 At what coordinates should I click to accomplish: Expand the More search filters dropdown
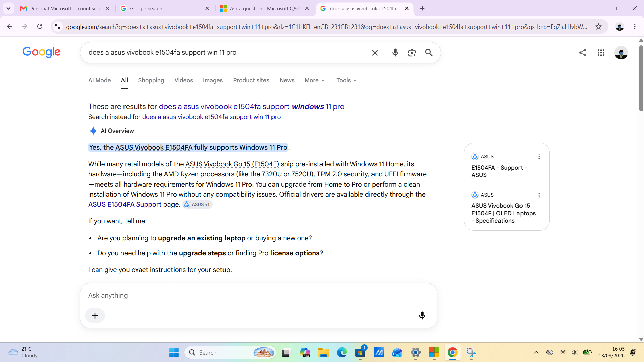tap(314, 80)
